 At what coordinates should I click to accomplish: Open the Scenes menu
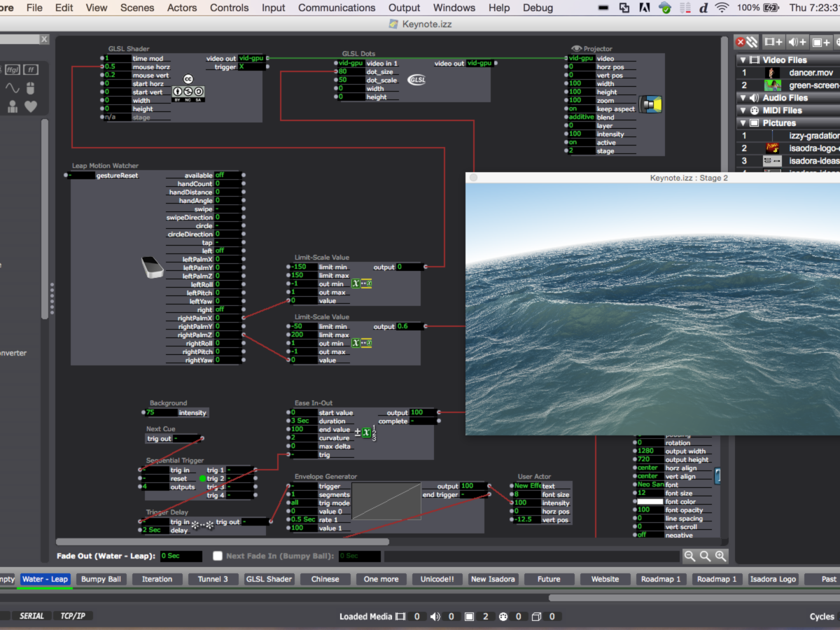(x=137, y=8)
